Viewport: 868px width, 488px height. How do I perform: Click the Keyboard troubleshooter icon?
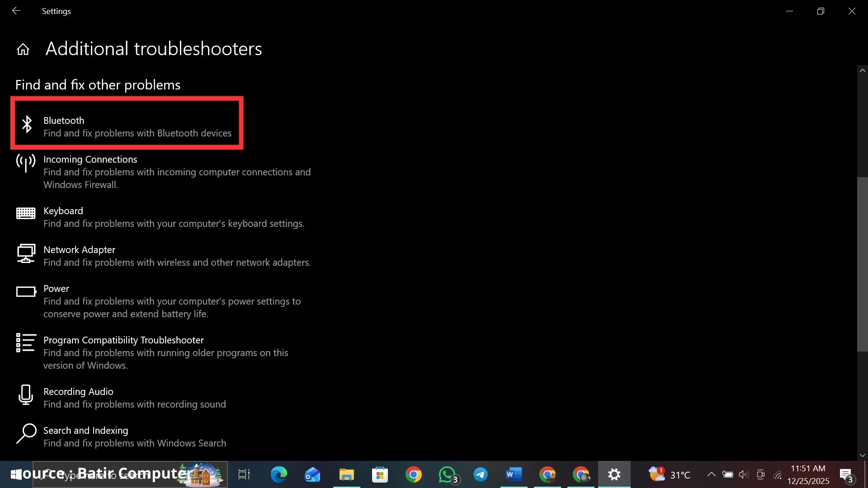point(26,213)
